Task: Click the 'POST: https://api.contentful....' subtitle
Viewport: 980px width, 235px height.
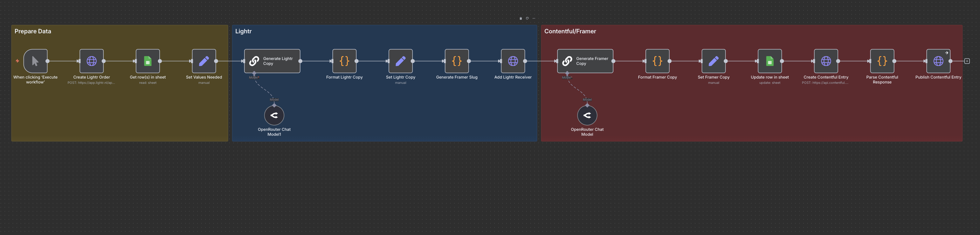Action: (x=825, y=83)
